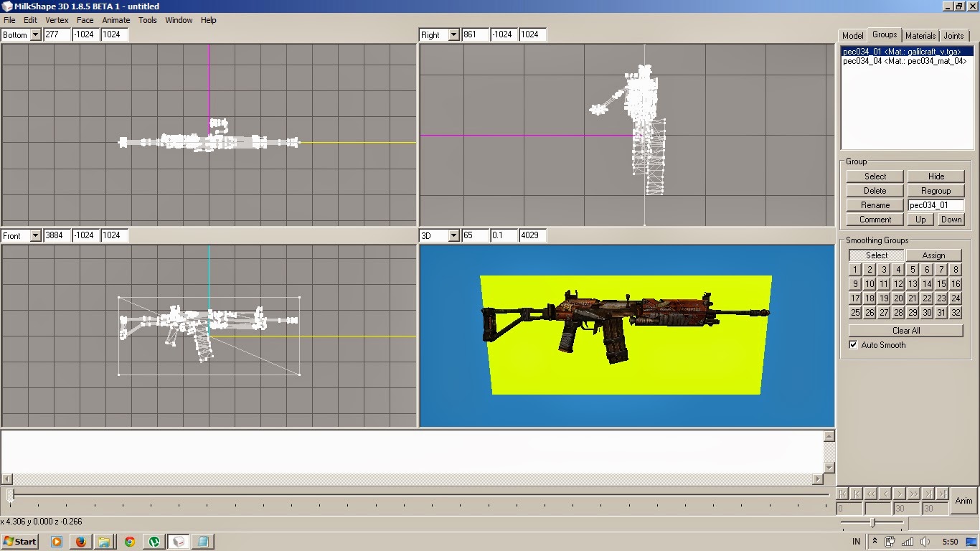Show hidden system tray icons
The height and width of the screenshot is (551, 980).
(875, 542)
